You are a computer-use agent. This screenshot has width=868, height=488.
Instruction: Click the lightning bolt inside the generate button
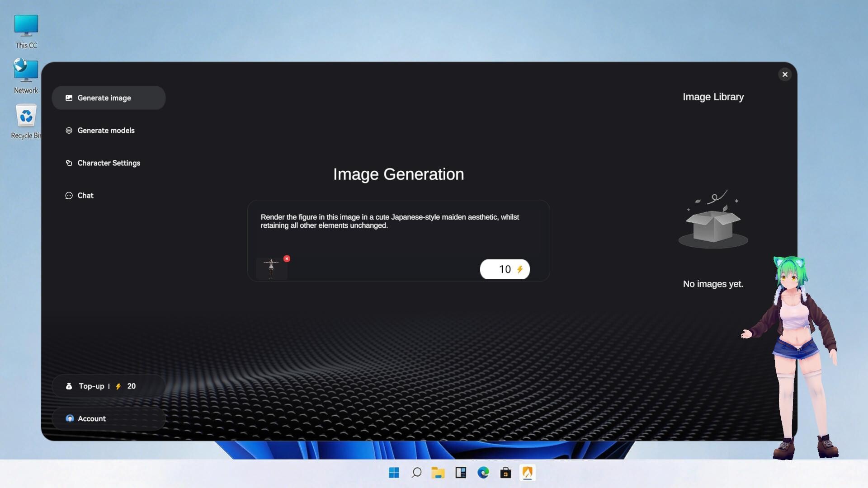(519, 269)
